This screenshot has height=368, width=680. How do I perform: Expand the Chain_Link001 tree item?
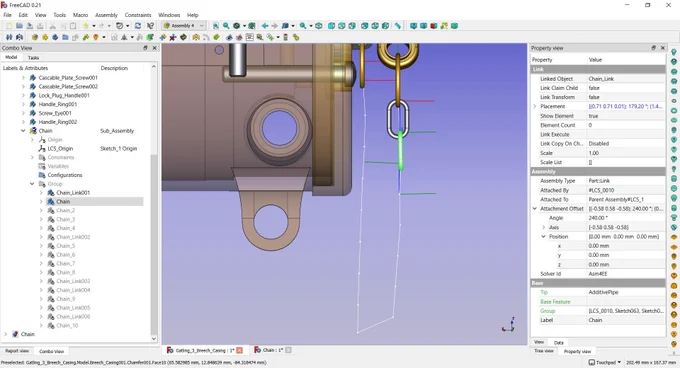pyautogui.click(x=41, y=193)
